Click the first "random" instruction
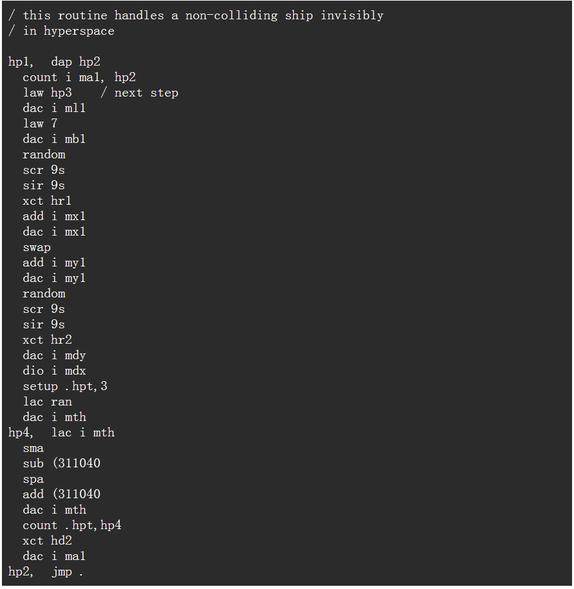The height and width of the screenshot is (589, 574). pos(44,154)
